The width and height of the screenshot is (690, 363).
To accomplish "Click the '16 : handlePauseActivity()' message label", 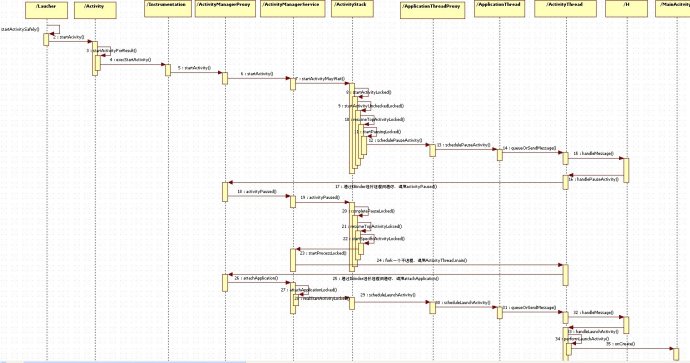I will pos(593,179).
